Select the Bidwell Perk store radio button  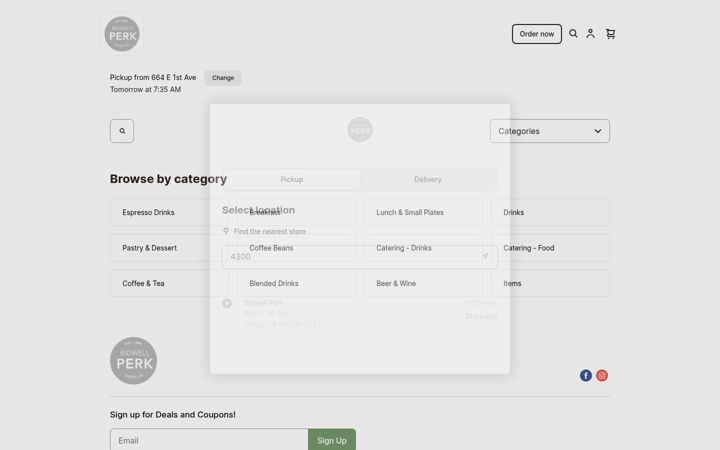click(227, 304)
